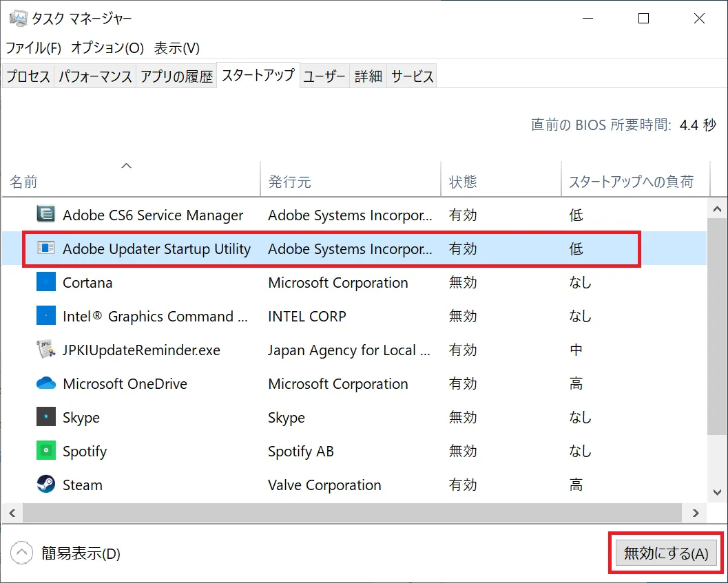Select the Adobe CS6 Service Manager row name
Image resolution: width=728 pixels, height=583 pixels.
pos(153,215)
